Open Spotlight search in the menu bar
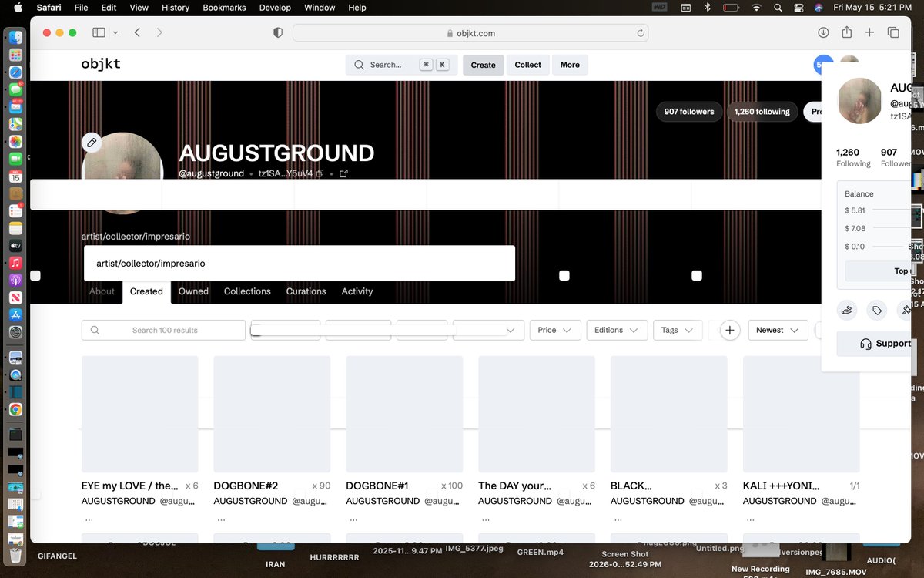The image size is (924, 578). (x=778, y=8)
